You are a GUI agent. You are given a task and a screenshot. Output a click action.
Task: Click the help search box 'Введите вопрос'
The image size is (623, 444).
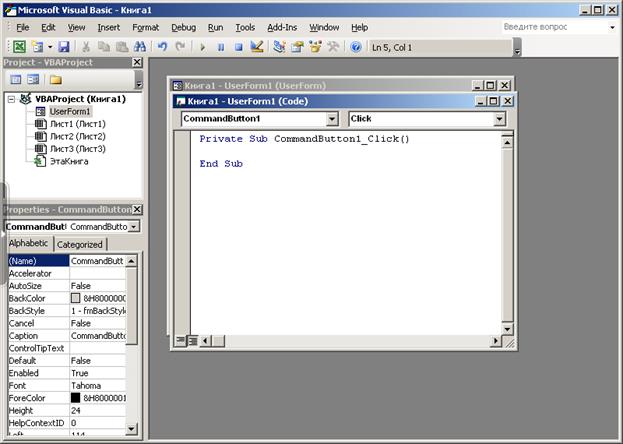pyautogui.click(x=545, y=27)
